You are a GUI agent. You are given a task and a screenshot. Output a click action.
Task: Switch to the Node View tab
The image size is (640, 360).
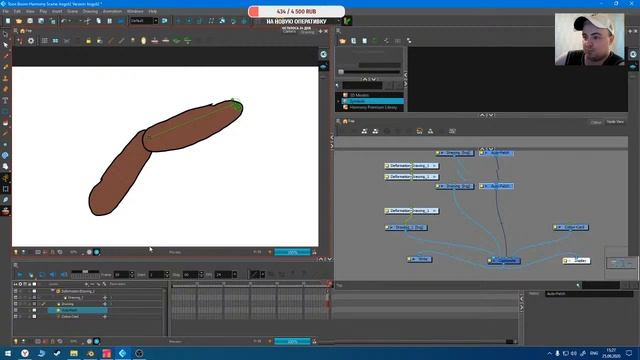[615, 122]
